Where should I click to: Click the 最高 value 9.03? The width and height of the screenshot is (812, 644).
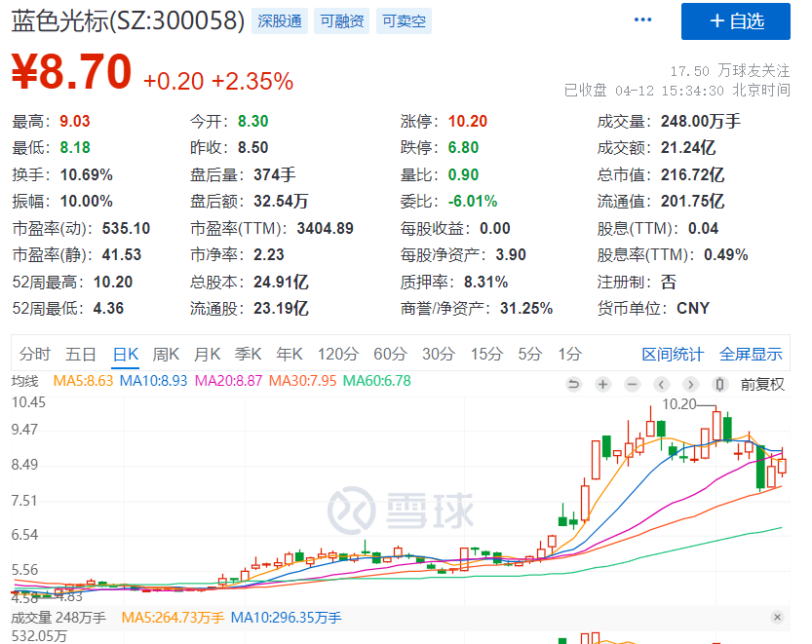74,122
